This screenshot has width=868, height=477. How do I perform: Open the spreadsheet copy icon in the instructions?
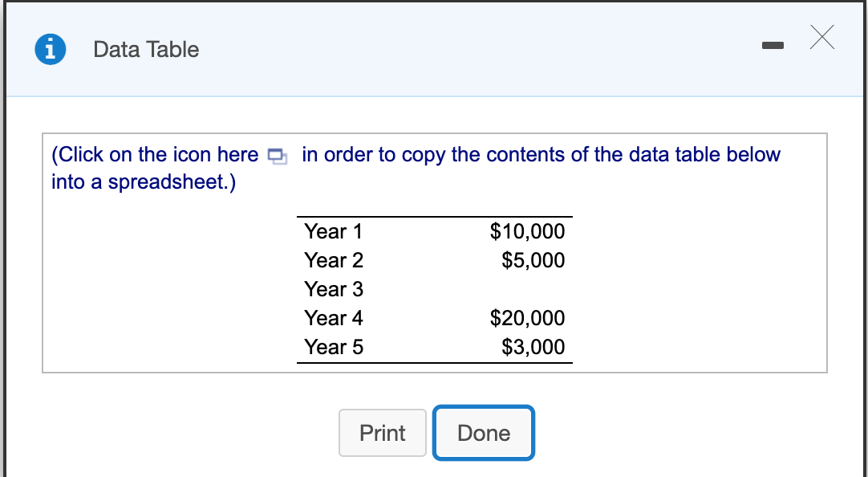276,156
